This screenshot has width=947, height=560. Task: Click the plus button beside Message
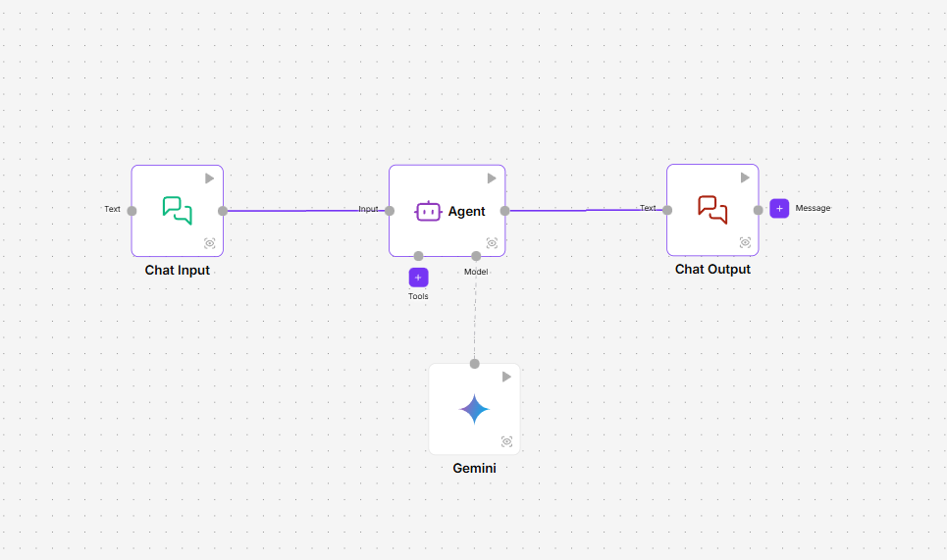779,208
